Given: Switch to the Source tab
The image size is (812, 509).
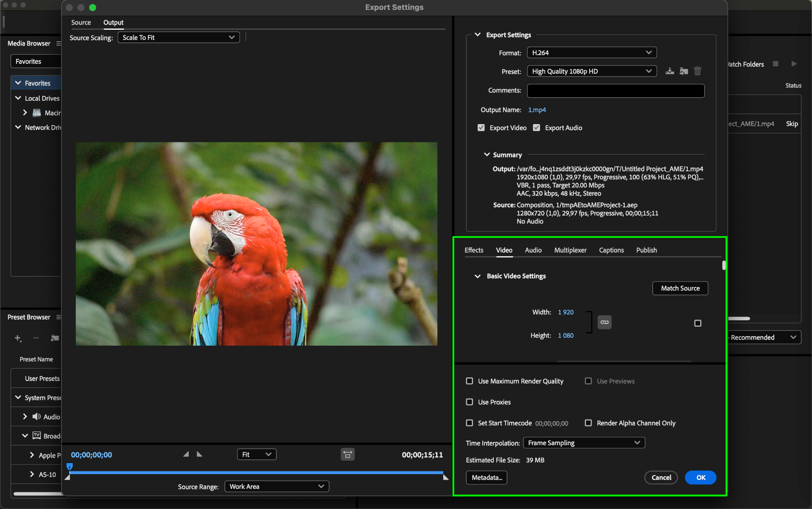Looking at the screenshot, I should (x=81, y=23).
